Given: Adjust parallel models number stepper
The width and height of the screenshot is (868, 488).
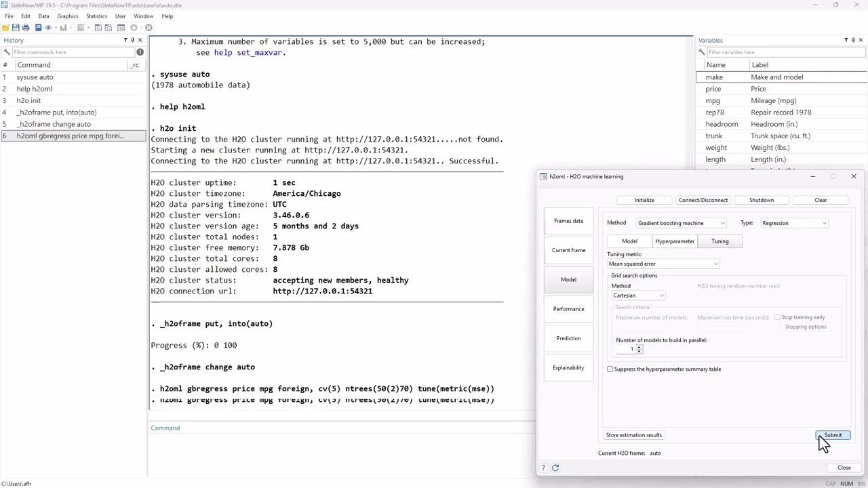Looking at the screenshot, I should point(639,349).
